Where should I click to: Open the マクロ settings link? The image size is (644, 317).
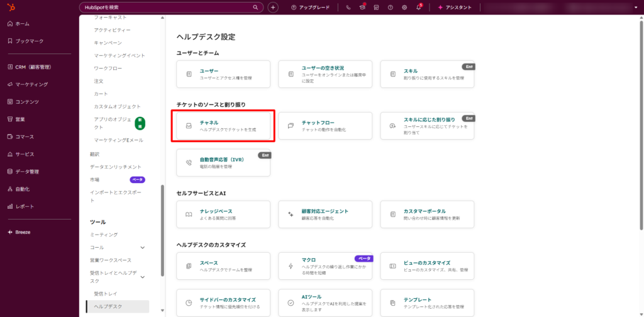pos(308,260)
